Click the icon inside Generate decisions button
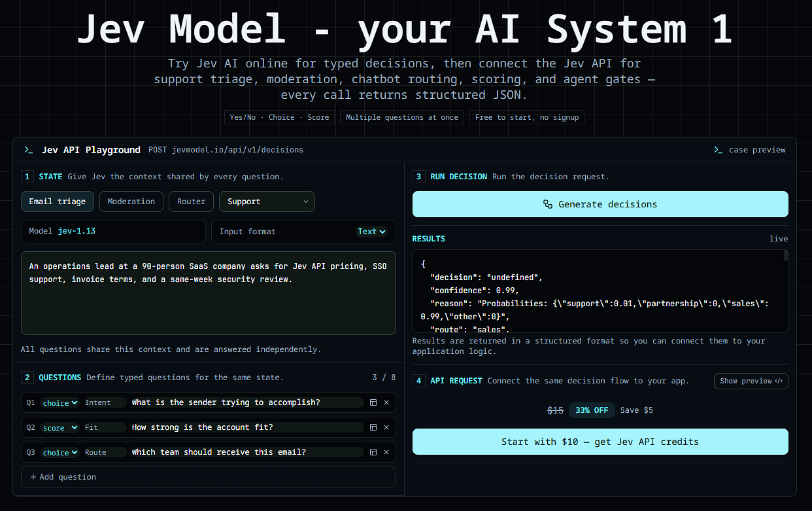 (548, 204)
